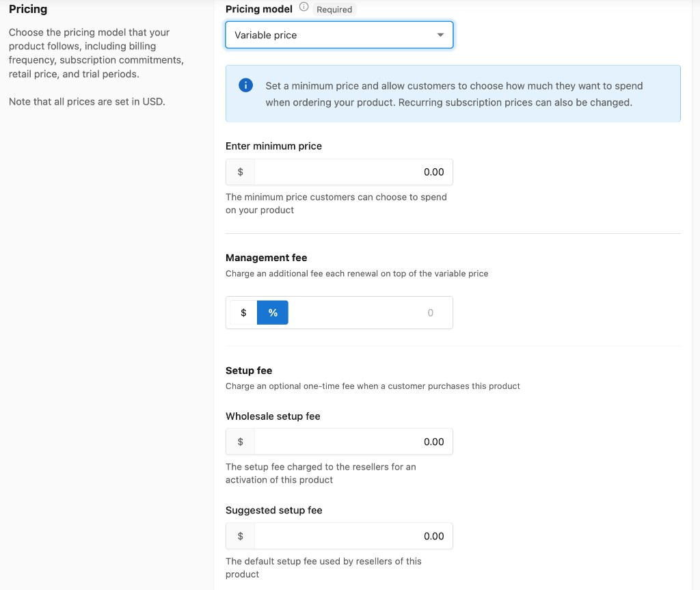This screenshot has height=590, width=700.
Task: Click the minimum price input field
Action: (x=353, y=172)
